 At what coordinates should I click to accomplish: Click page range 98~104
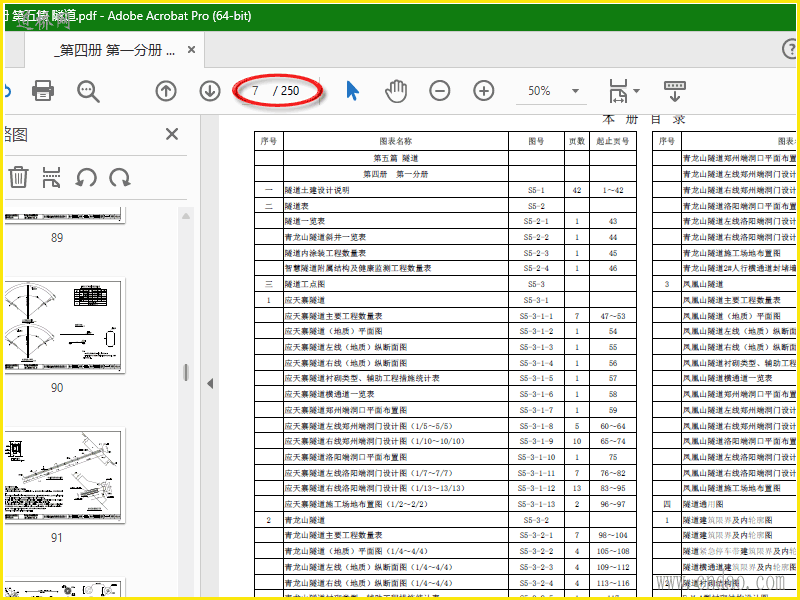613,535
